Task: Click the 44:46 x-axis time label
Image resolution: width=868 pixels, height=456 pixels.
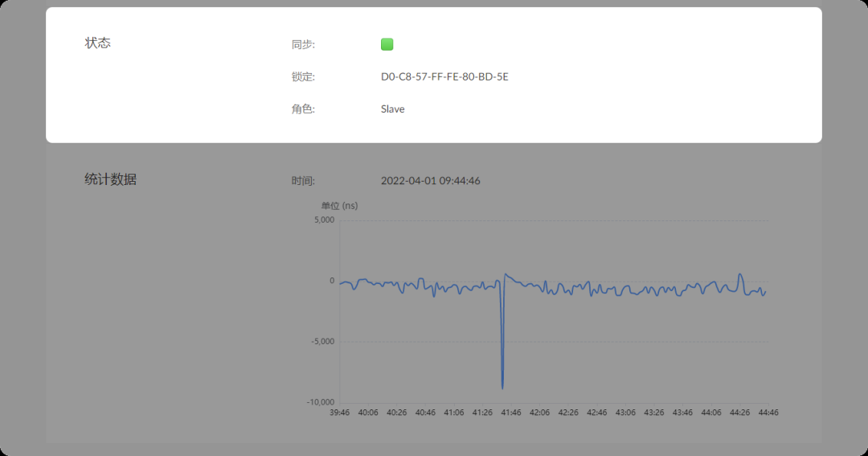Action: [x=768, y=413]
